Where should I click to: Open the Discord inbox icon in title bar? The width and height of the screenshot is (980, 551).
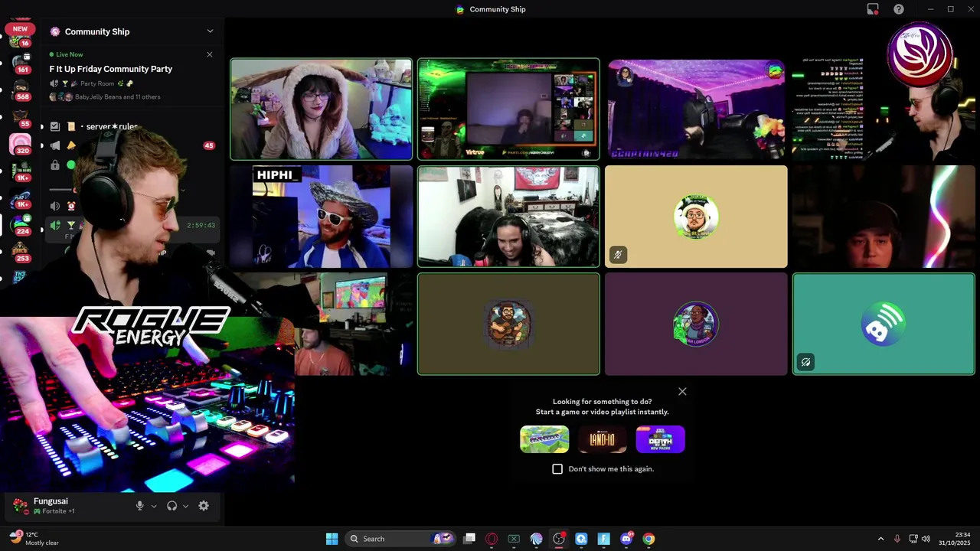click(873, 9)
